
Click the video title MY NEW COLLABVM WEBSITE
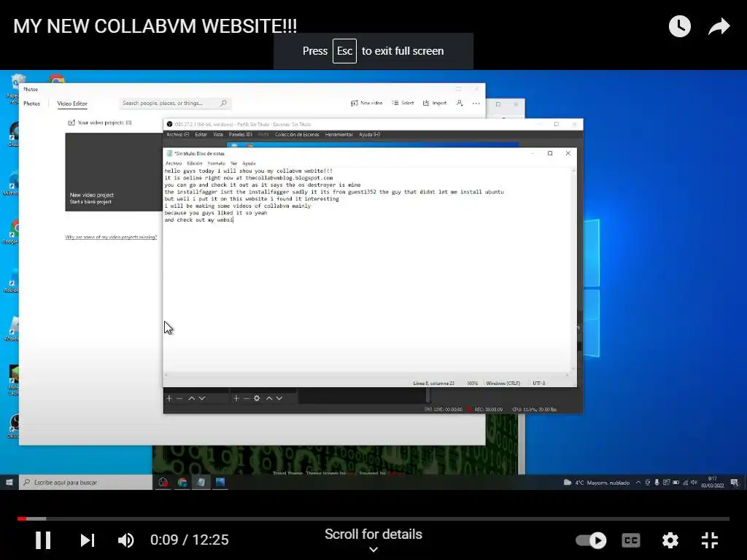pos(155,26)
